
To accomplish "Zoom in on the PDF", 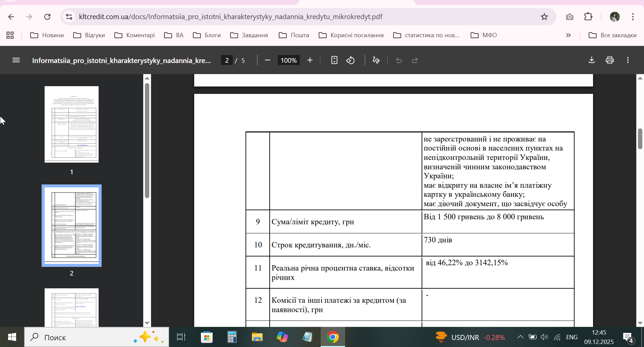I will 310,60.
